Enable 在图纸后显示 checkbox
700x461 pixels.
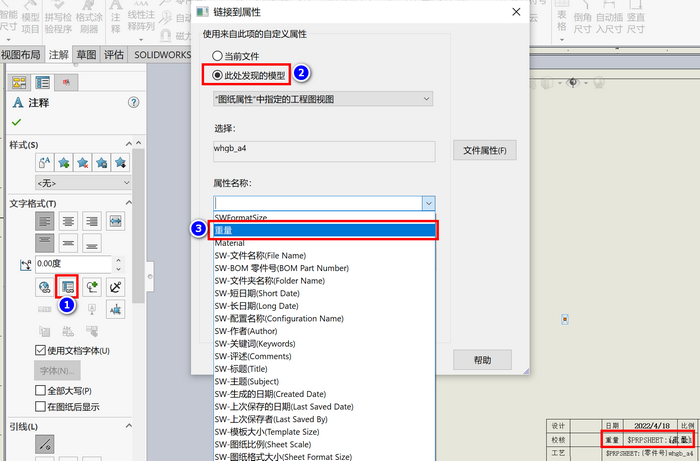40,407
